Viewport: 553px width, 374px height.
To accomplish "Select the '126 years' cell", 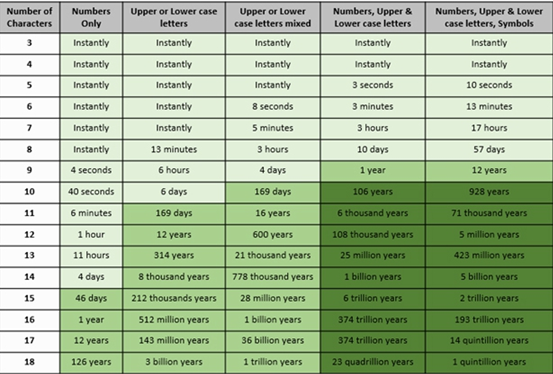I will (91, 362).
